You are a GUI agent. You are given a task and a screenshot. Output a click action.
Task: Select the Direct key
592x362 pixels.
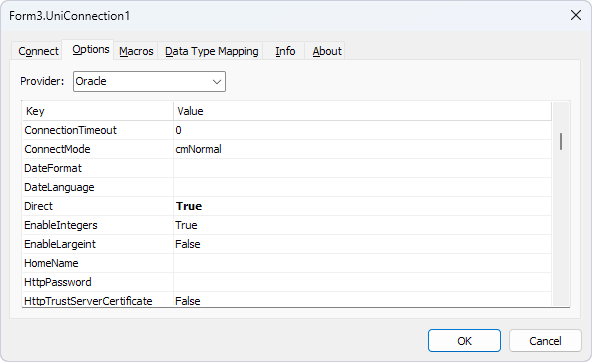click(x=98, y=206)
